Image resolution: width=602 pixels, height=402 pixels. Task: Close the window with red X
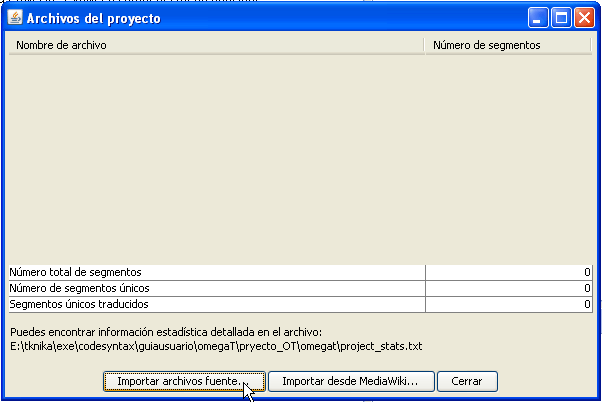[x=584, y=18]
